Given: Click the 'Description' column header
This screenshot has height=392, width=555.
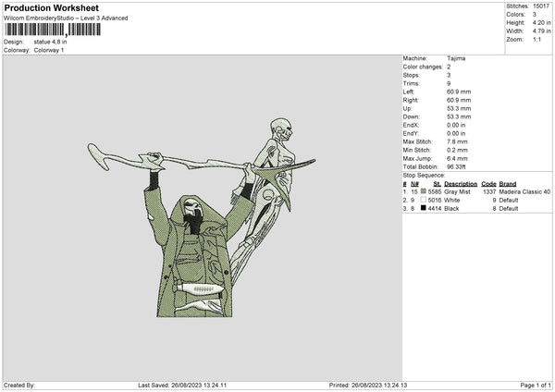Looking at the screenshot, I should click(x=461, y=184).
